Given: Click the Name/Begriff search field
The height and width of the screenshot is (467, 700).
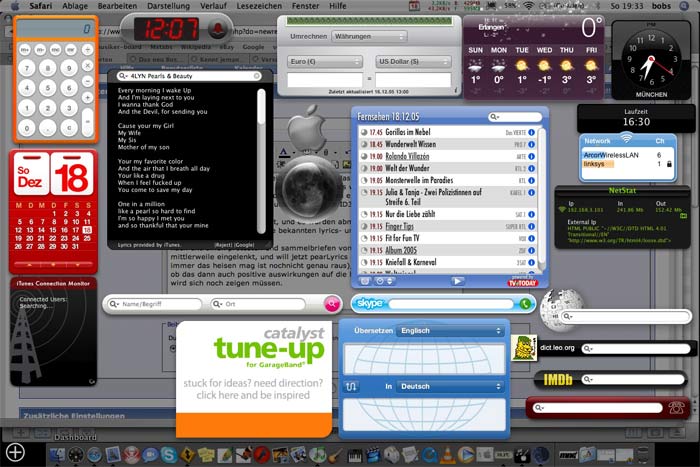Looking at the screenshot, I should click(155, 304).
